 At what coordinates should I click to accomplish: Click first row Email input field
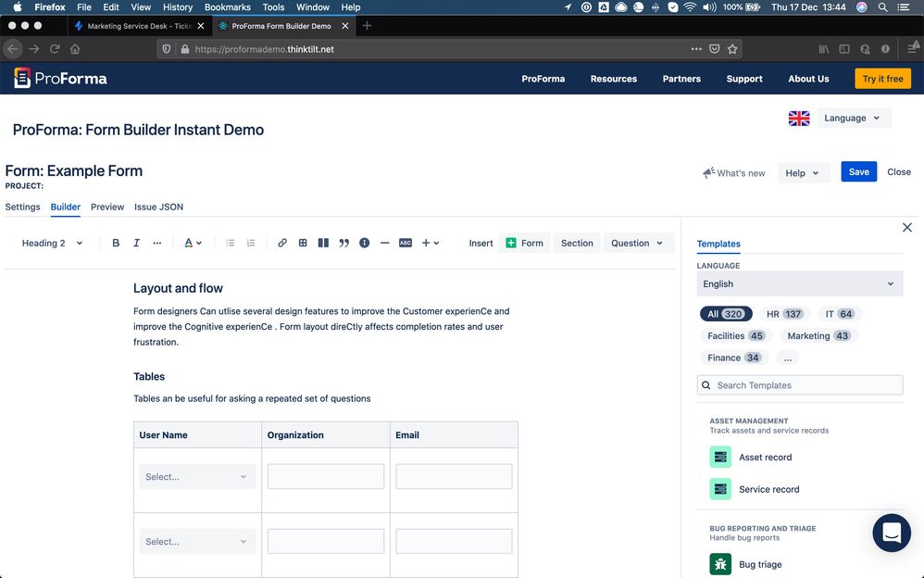point(454,476)
